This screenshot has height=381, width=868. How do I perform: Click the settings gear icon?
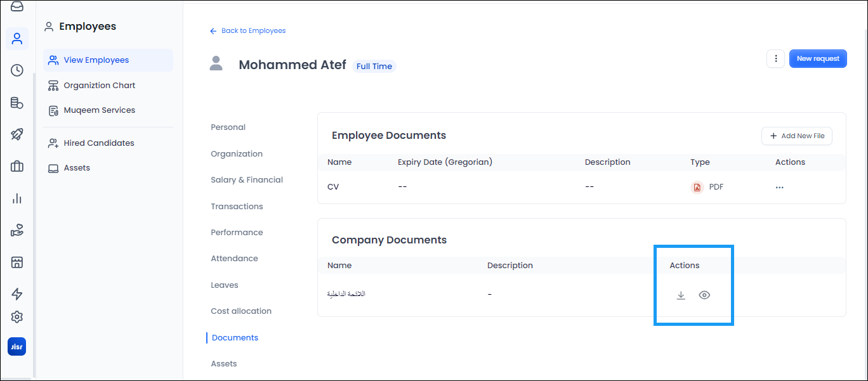17,317
